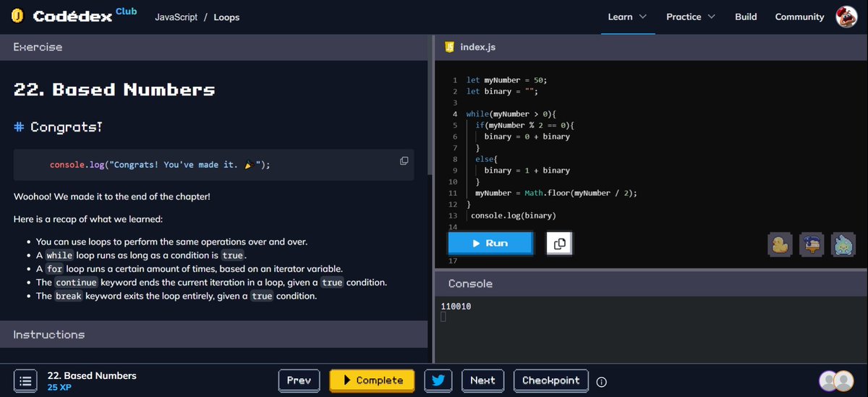This screenshot has width=868, height=397.
Task: Expand the Practice menu
Action: click(690, 17)
